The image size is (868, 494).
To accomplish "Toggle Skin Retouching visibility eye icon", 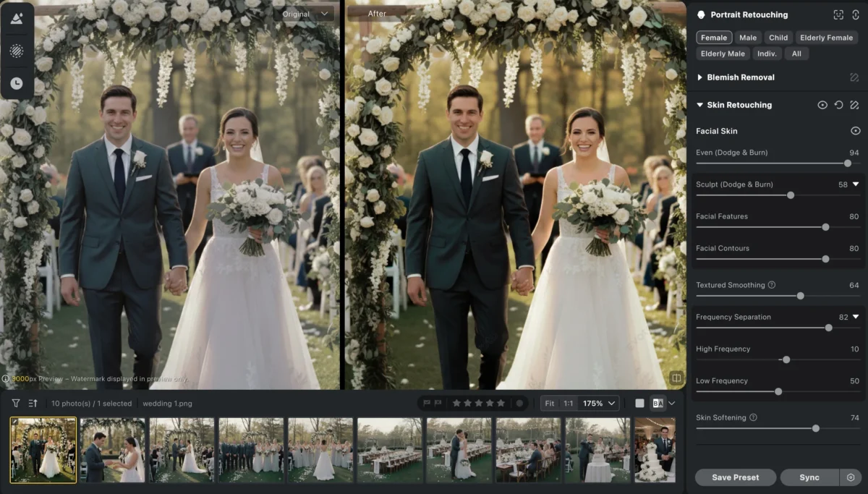I will click(x=822, y=105).
